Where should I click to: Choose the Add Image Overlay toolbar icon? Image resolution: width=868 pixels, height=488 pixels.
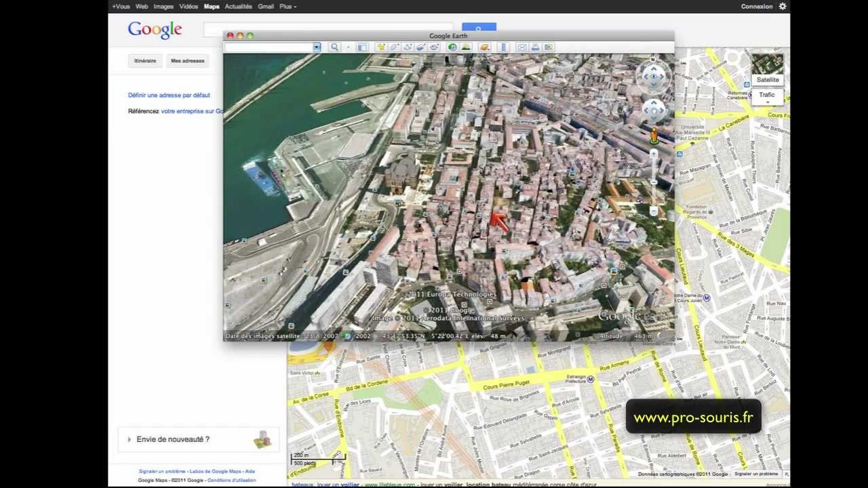pyautogui.click(x=420, y=47)
